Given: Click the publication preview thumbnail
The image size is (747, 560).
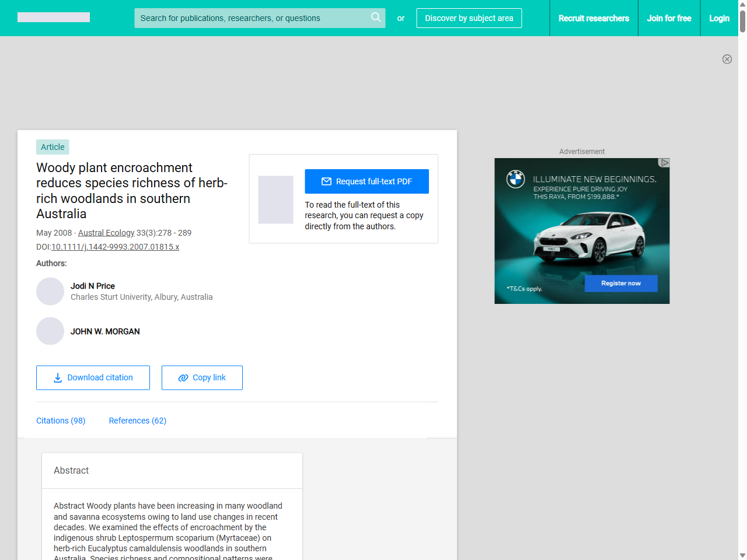Looking at the screenshot, I should pos(275,199).
